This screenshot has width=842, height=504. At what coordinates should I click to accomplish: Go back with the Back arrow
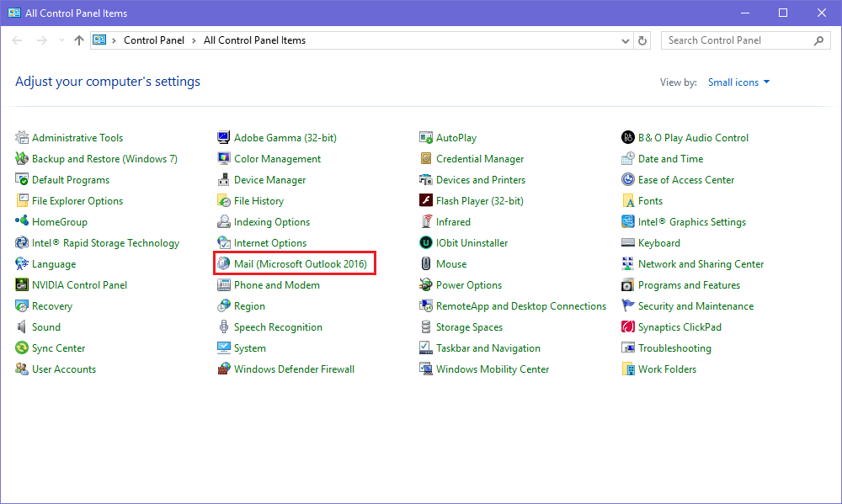coord(17,40)
